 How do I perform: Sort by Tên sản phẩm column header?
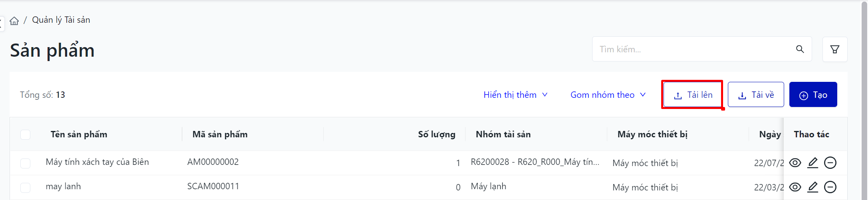point(79,135)
